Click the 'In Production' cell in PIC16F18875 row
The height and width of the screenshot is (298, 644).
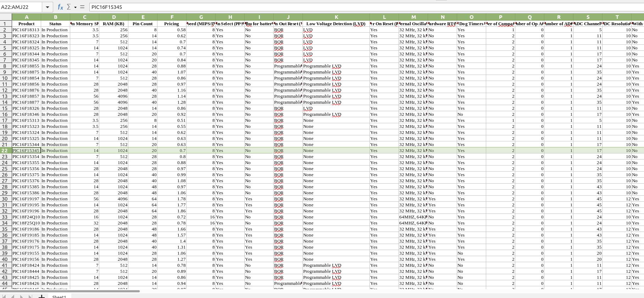coord(55,72)
